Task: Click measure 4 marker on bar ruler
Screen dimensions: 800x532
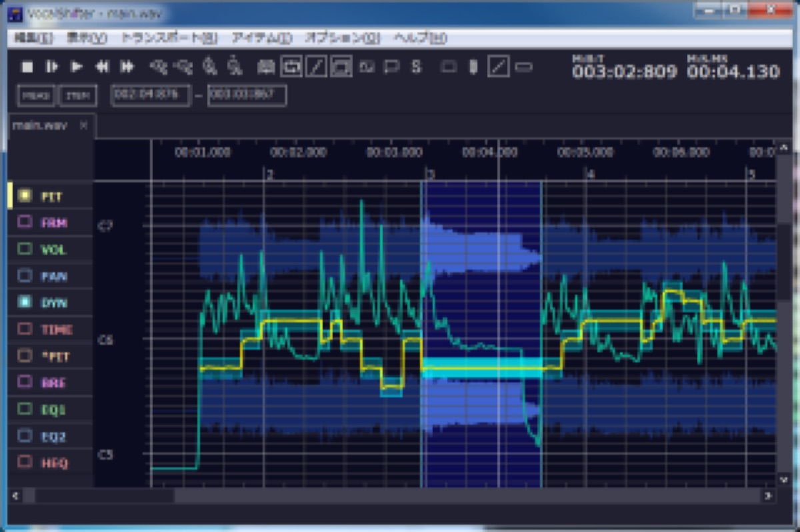Action: (x=590, y=175)
